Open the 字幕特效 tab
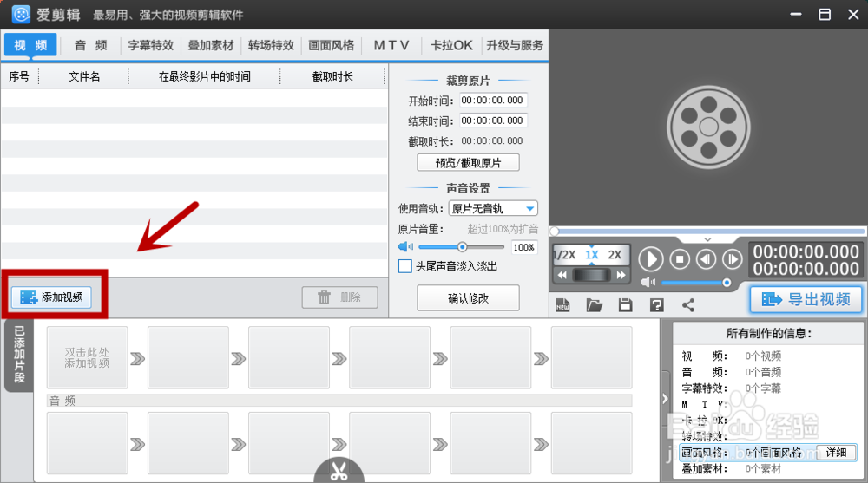This screenshot has width=868, height=483. 150,45
